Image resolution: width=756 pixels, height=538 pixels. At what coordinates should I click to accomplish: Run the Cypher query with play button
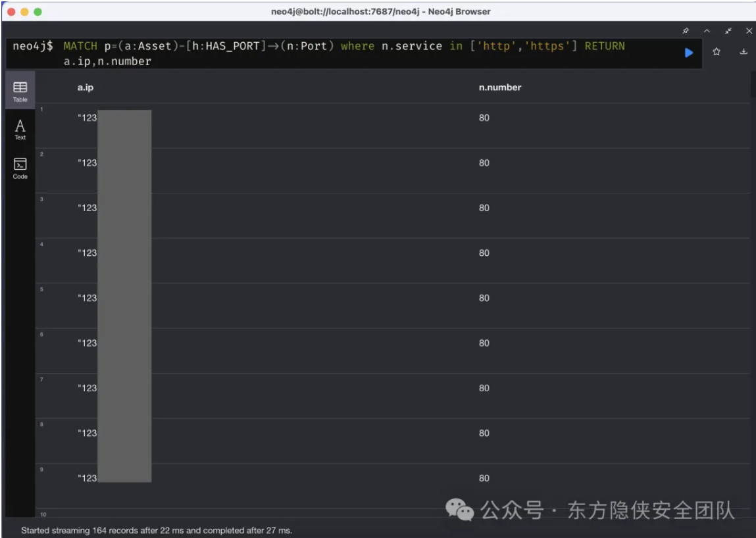(688, 53)
